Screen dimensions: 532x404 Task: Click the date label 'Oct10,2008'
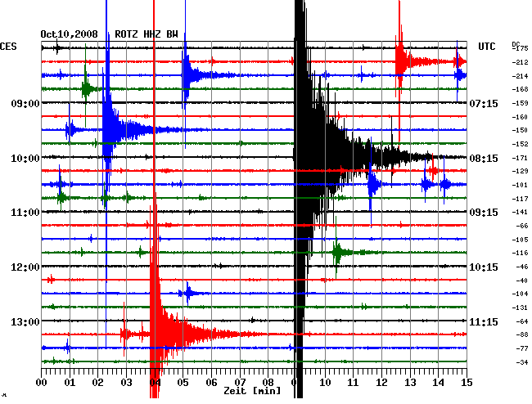point(70,34)
